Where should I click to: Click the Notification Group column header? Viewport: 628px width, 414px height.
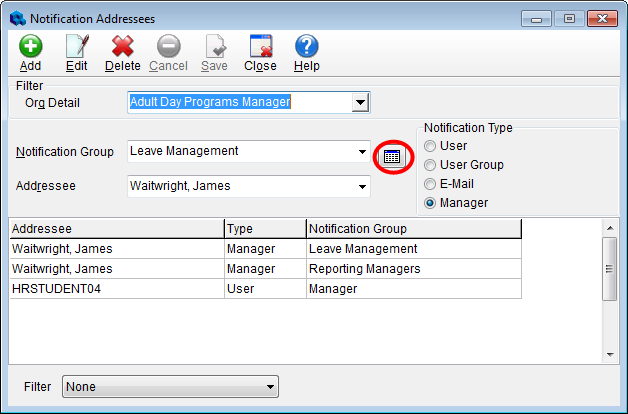pyautogui.click(x=413, y=229)
